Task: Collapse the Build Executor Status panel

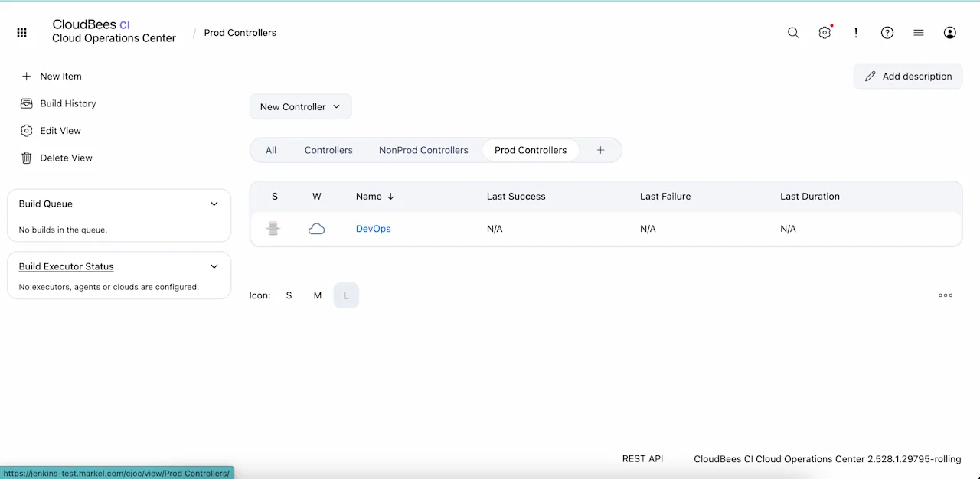Action: click(214, 266)
